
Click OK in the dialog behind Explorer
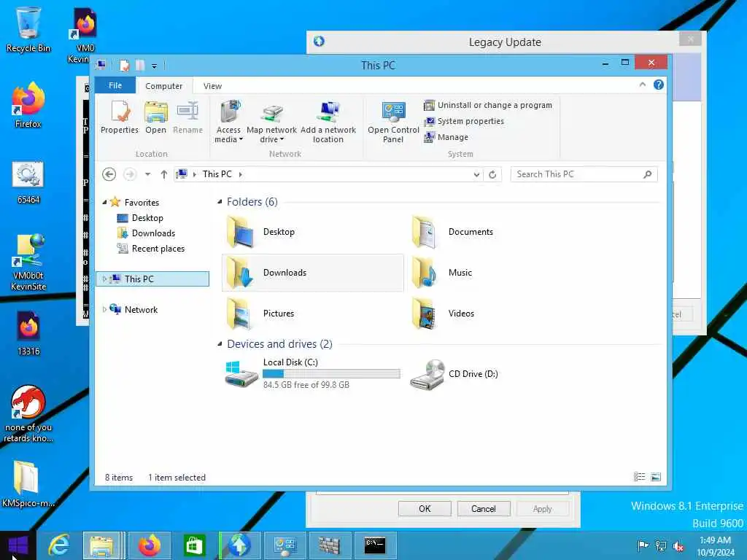[x=425, y=508]
